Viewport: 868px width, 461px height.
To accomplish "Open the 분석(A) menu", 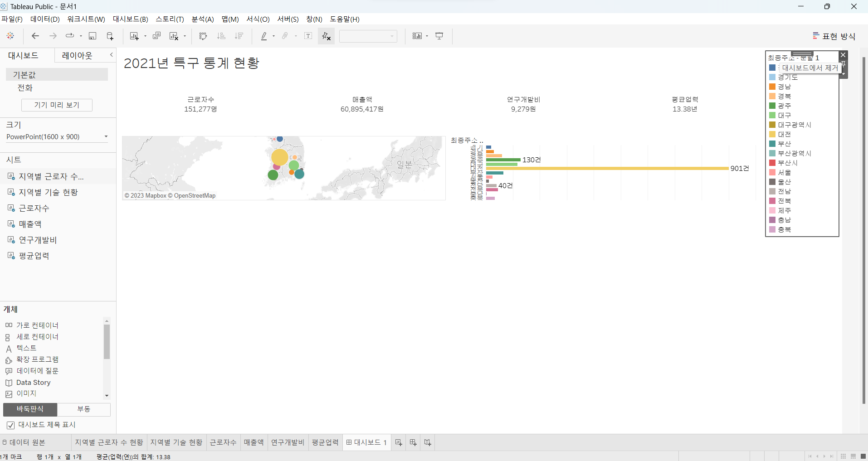I will pyautogui.click(x=203, y=19).
